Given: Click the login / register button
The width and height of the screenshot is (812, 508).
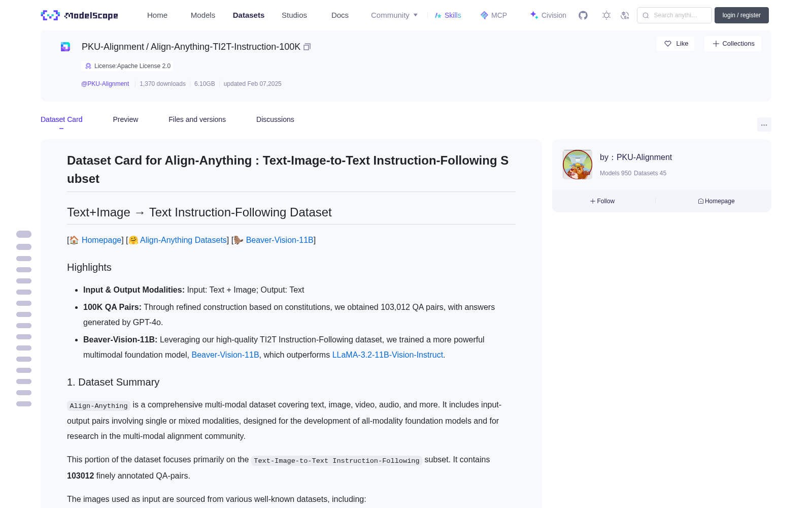Looking at the screenshot, I should tap(741, 15).
